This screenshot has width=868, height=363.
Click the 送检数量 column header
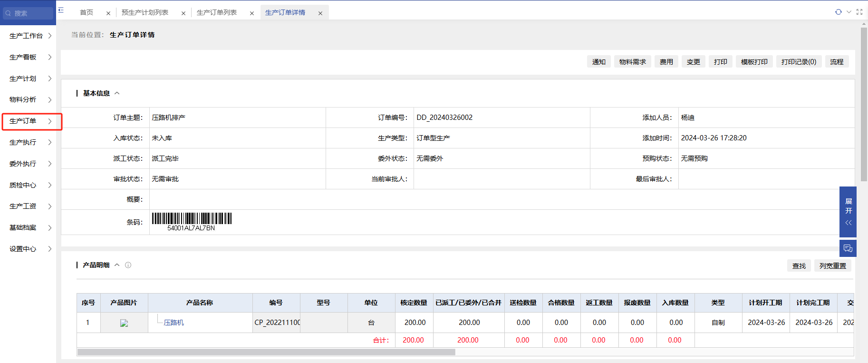coord(523,303)
